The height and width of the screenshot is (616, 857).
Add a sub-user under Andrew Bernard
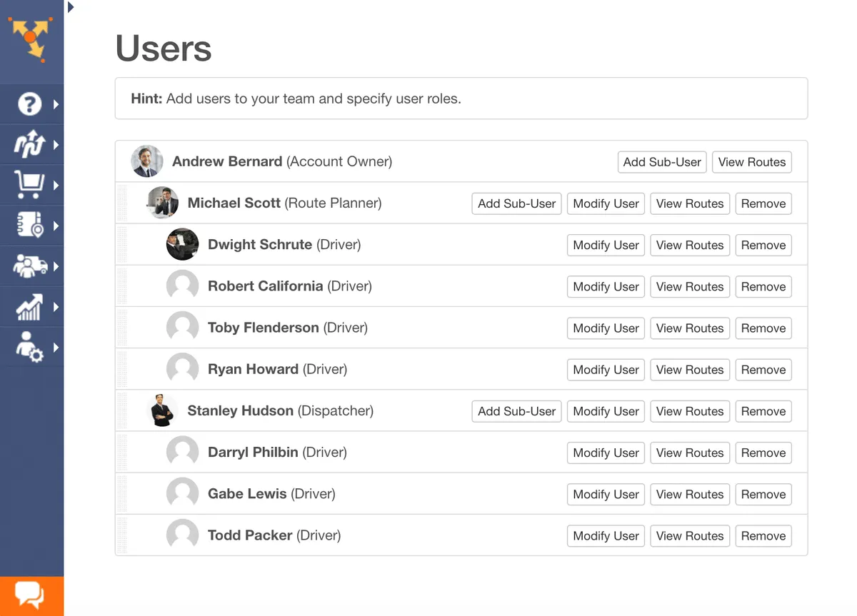(x=662, y=162)
